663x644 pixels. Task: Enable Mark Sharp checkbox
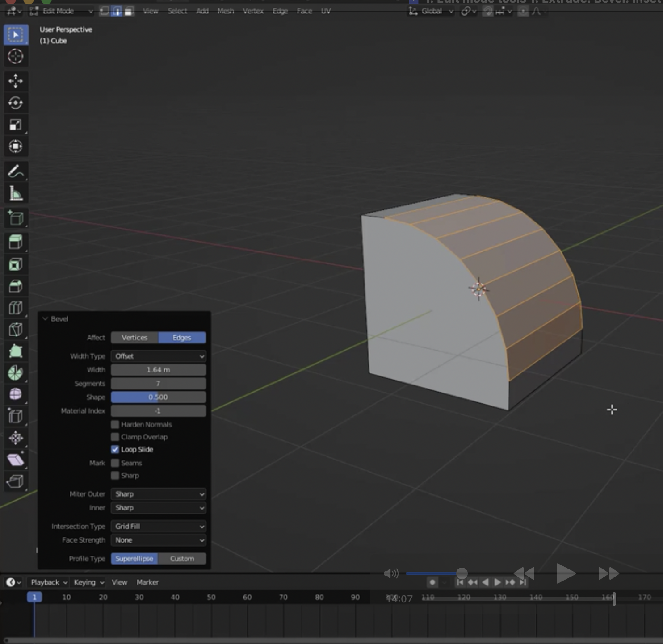click(115, 476)
